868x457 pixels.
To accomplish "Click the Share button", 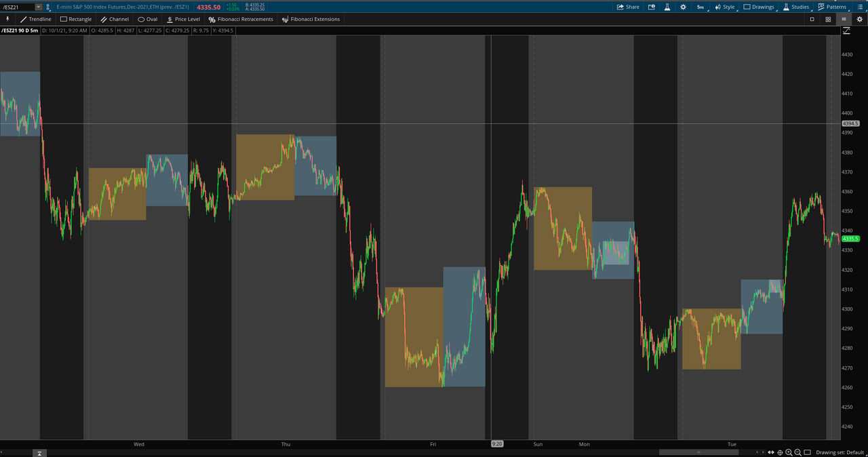I will 627,7.
